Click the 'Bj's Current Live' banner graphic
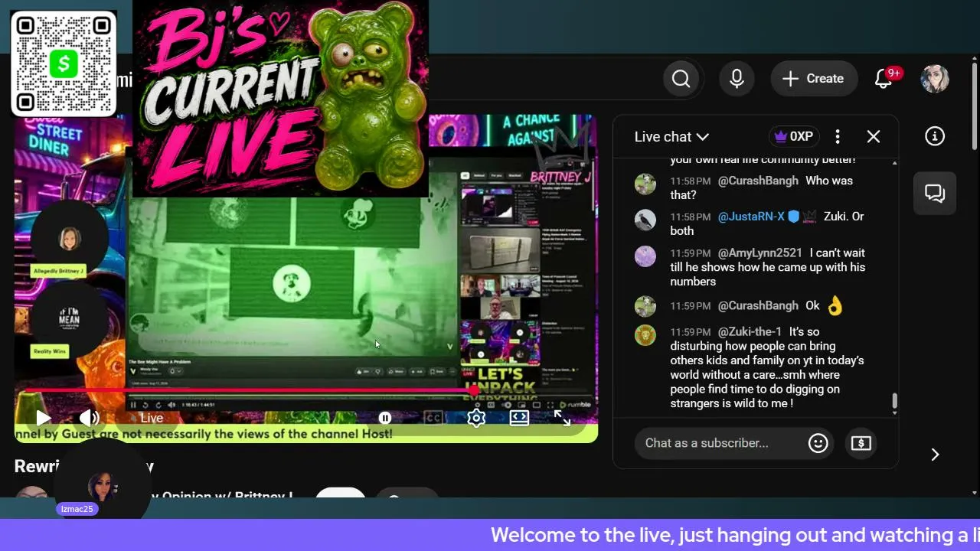The image size is (980, 551). point(280,97)
